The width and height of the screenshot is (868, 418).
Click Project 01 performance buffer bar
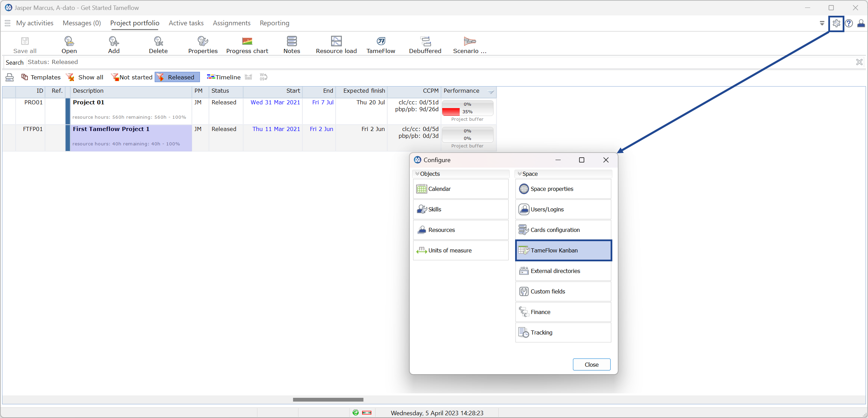pos(468,108)
